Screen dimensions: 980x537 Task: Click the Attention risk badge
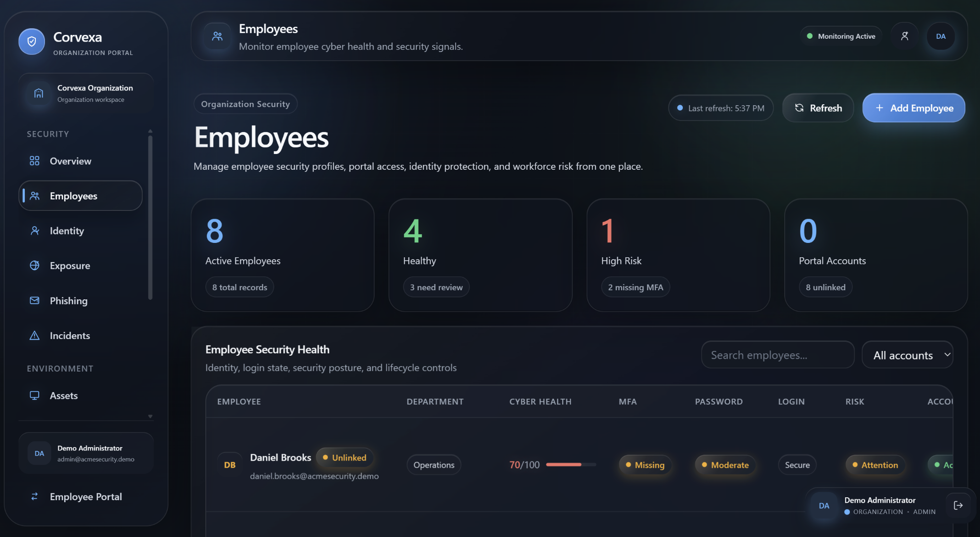point(875,465)
